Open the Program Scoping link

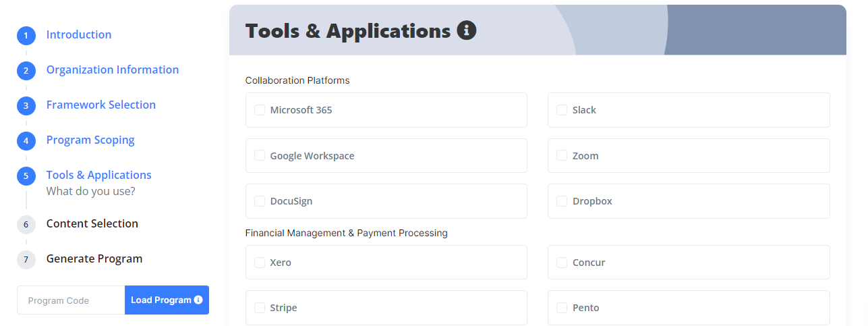[x=90, y=140]
